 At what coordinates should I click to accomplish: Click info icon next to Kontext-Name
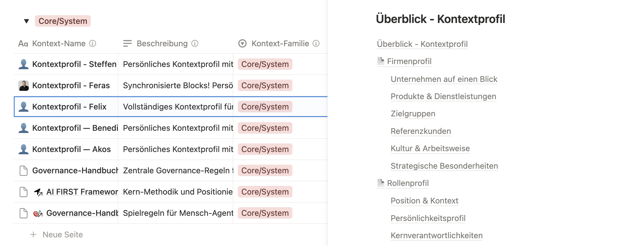point(92,43)
